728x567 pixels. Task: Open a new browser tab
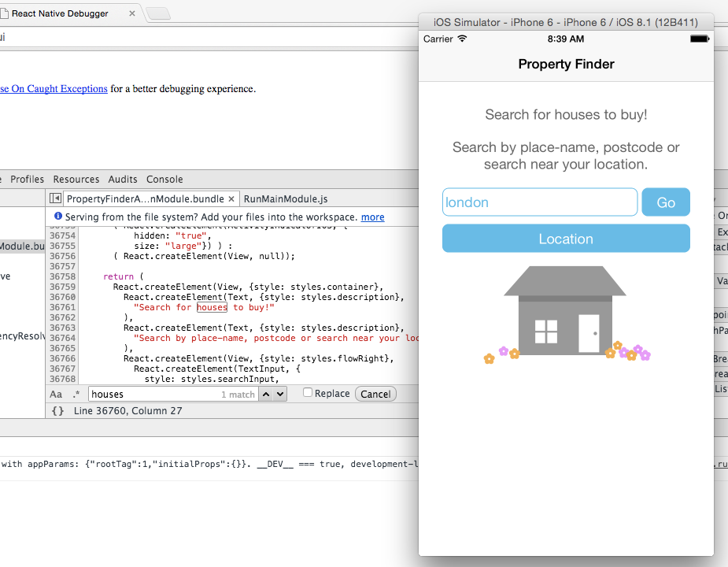[158, 13]
